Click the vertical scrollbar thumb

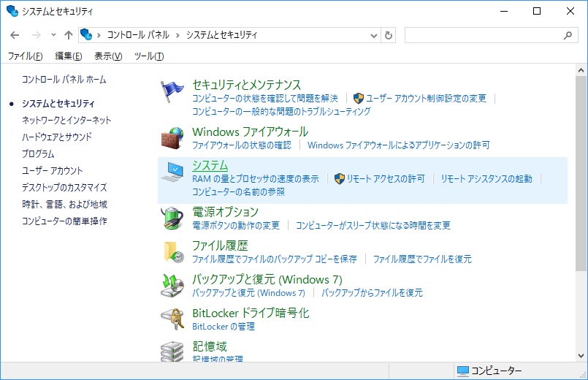581,174
